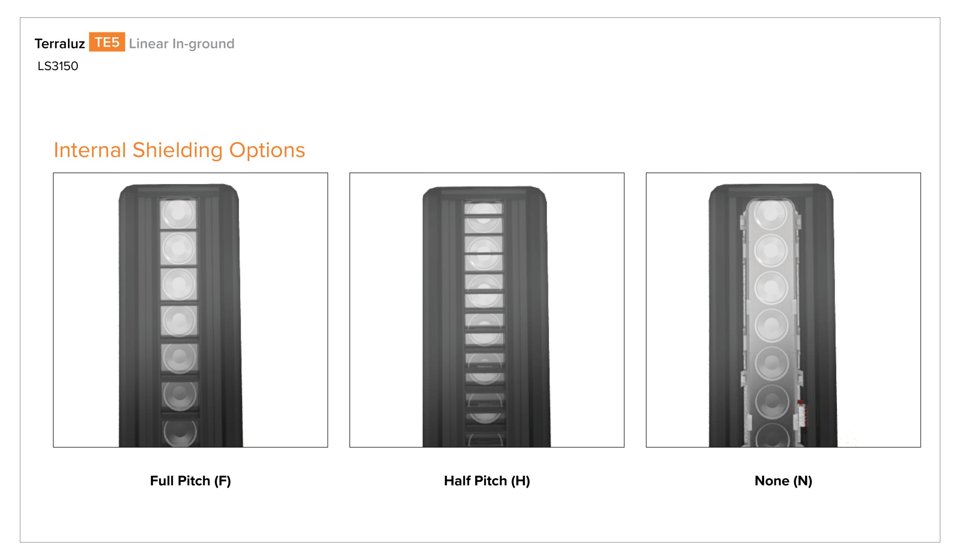
Task: Click the LS3150 model number
Action: pyautogui.click(x=58, y=66)
